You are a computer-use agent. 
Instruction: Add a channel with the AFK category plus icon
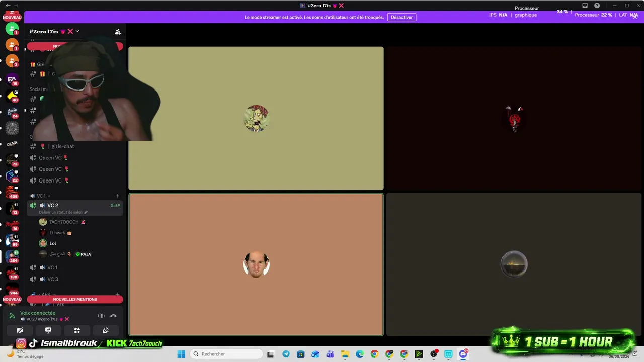tap(117, 294)
